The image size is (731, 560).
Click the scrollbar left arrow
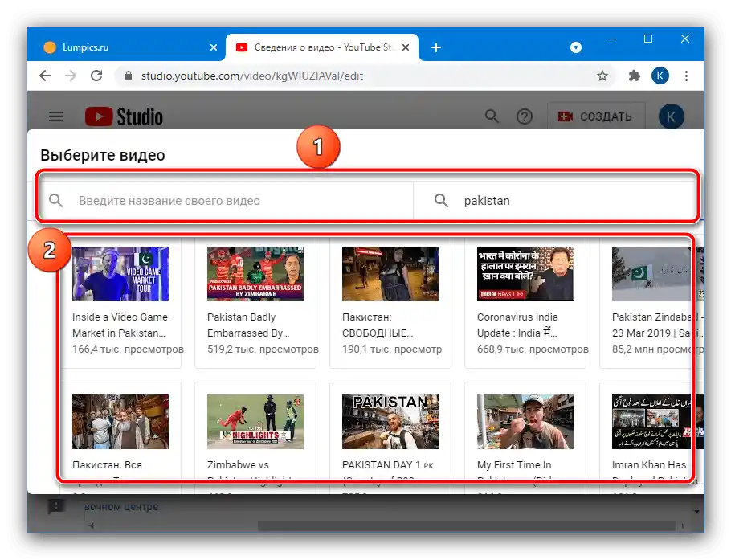point(92,525)
